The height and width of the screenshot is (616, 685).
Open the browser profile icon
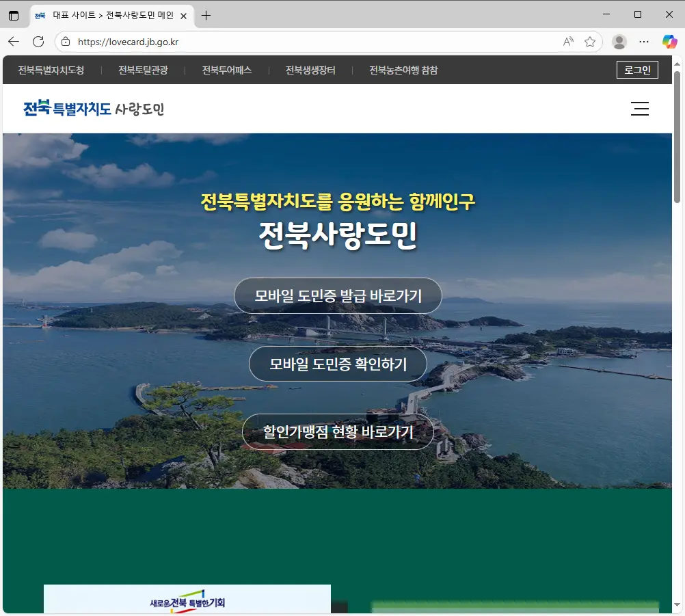(619, 42)
